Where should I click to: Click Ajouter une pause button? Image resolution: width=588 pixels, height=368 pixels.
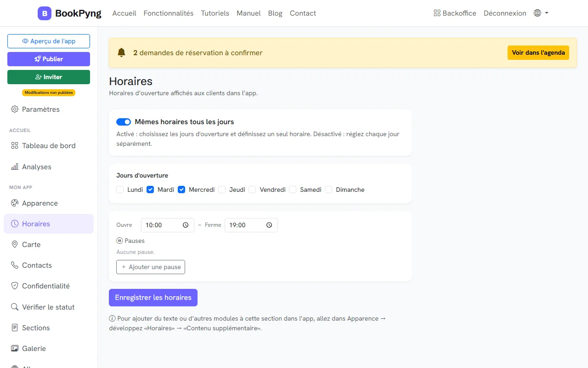point(151,267)
